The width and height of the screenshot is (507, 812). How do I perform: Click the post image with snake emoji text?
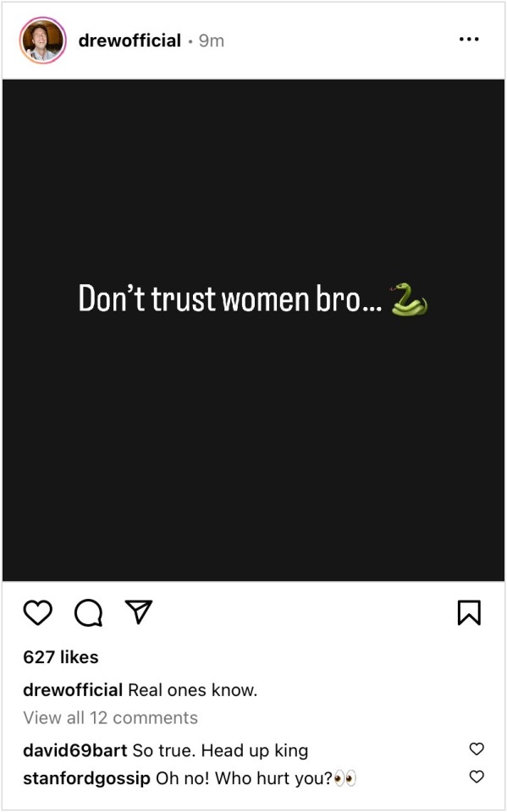click(x=254, y=331)
